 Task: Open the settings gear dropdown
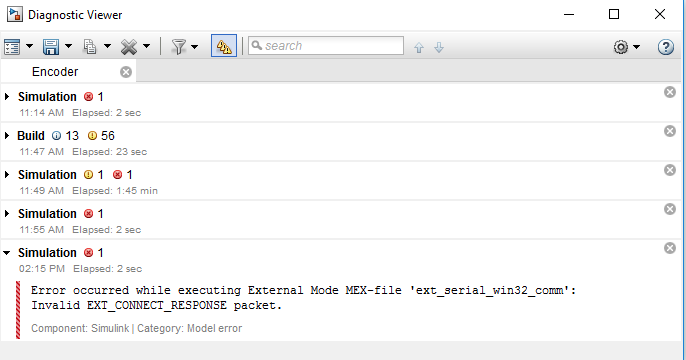tap(626, 47)
